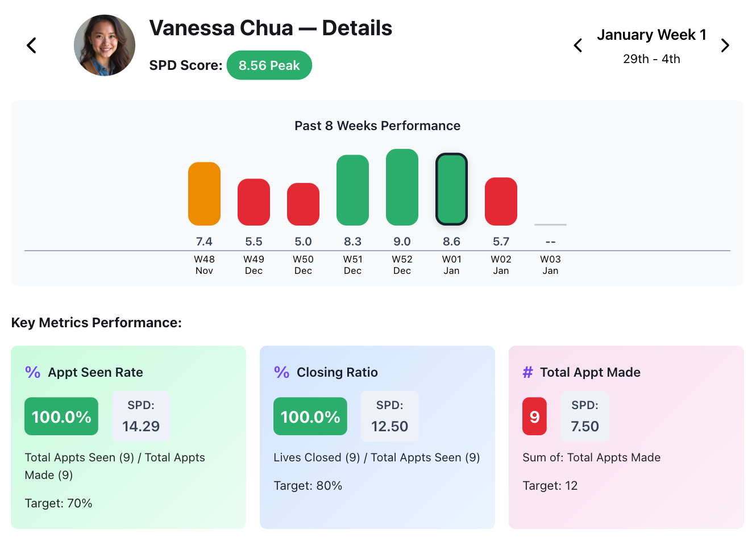Click the percent icon on Closing Ratio card

(x=281, y=372)
